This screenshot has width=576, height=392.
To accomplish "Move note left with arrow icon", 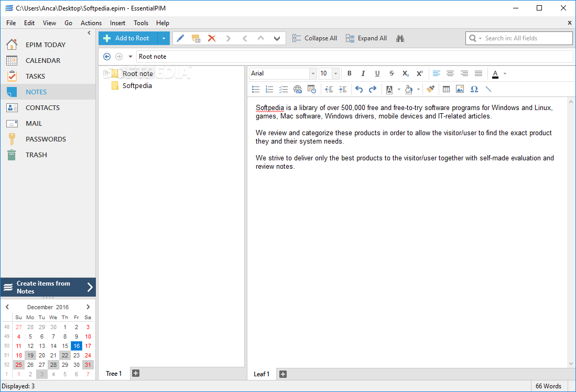I will tap(245, 38).
